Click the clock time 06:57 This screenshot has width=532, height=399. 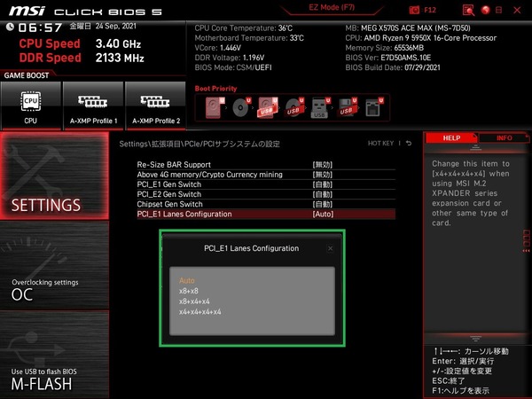coord(41,27)
